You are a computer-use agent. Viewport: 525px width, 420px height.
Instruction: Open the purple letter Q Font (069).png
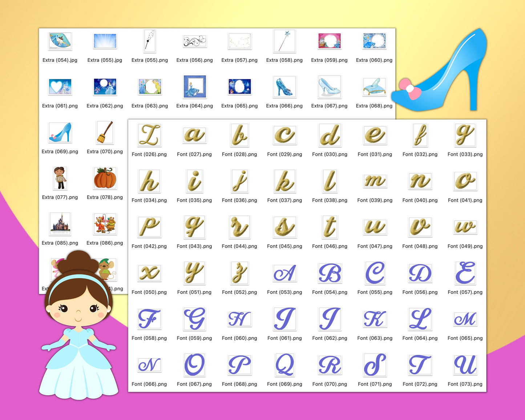coord(284,365)
